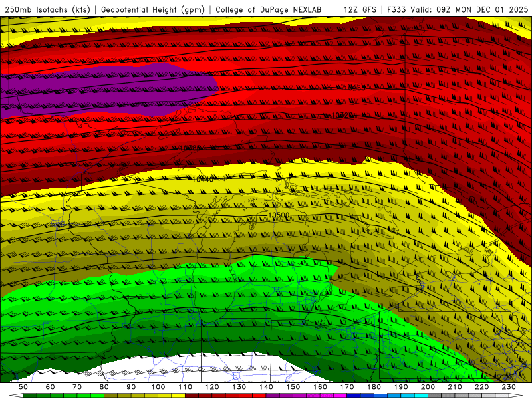Click the 60 value on color scale
This screenshot has height=399, width=532.
click(x=51, y=387)
